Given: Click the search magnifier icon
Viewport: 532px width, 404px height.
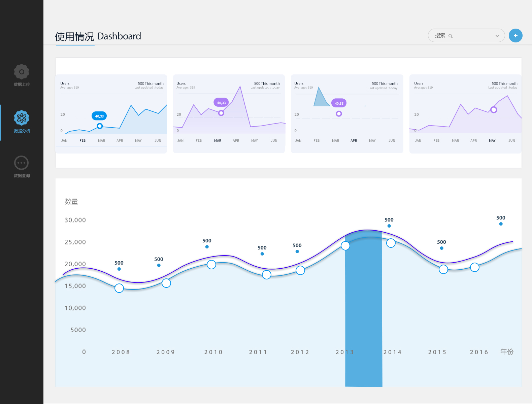Looking at the screenshot, I should click(x=451, y=36).
